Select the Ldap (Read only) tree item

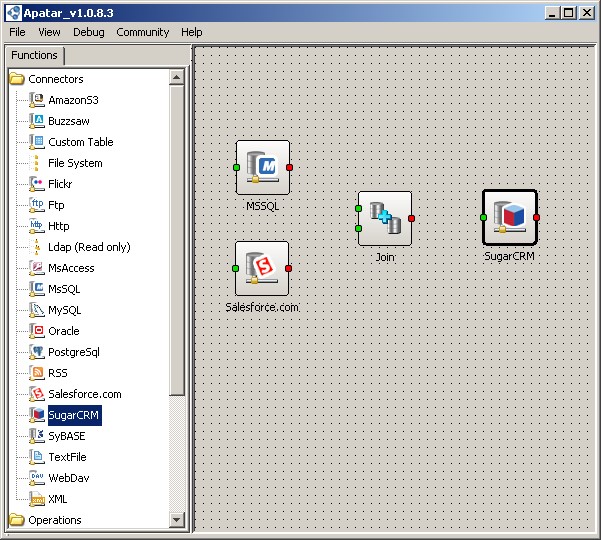[x=89, y=247]
